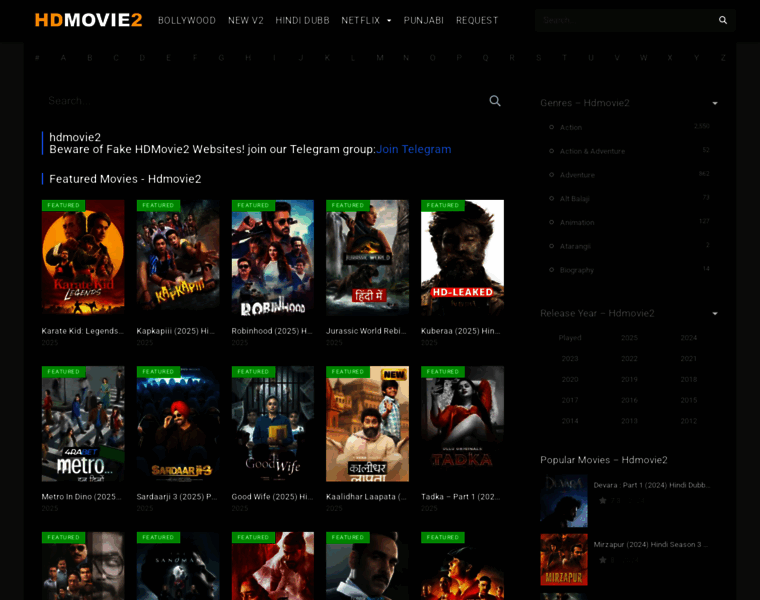Click the Devara : Part 1 (2024) title
The height and width of the screenshot is (600, 760).
(x=651, y=485)
